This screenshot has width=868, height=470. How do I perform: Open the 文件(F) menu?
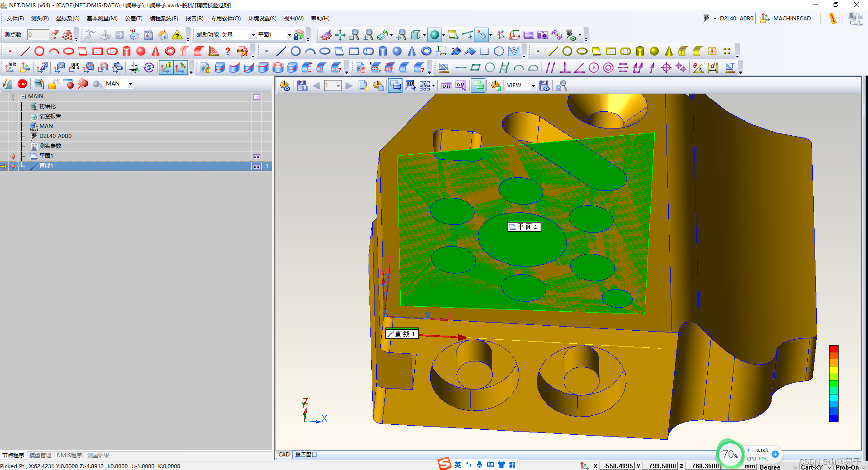click(x=15, y=19)
